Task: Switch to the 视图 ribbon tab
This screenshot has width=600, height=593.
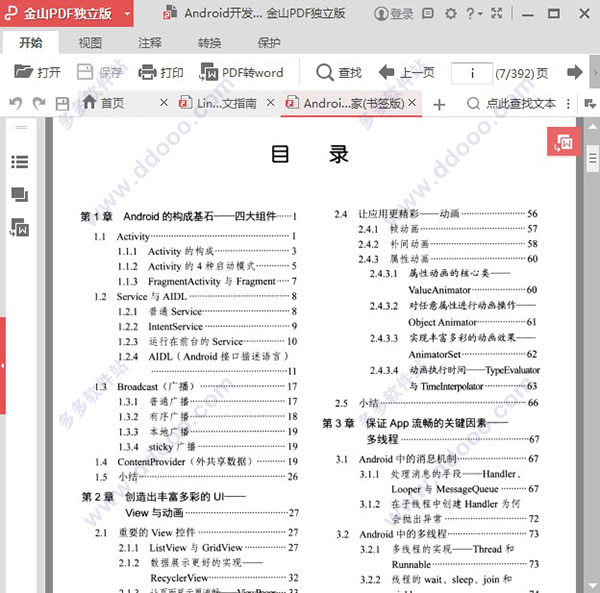Action: pyautogui.click(x=90, y=42)
